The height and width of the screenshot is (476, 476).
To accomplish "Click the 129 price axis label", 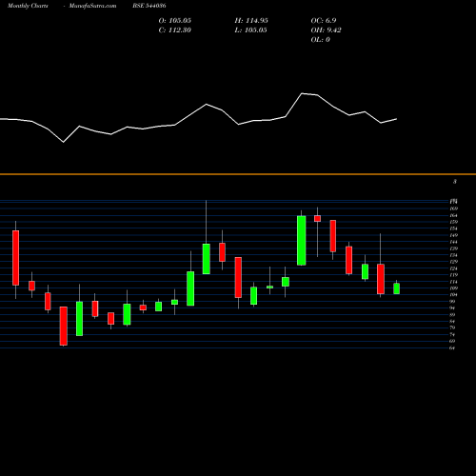I will (x=454, y=262).
